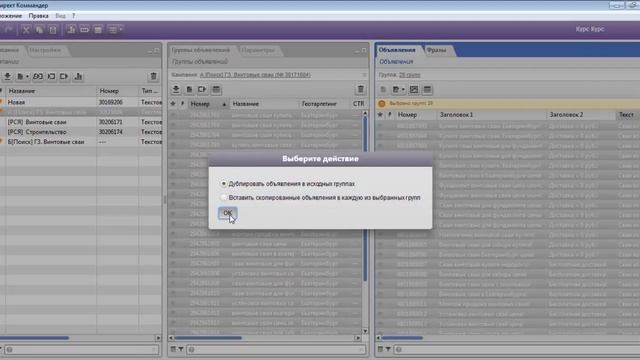Click the trash icon in groups panel

360,89
